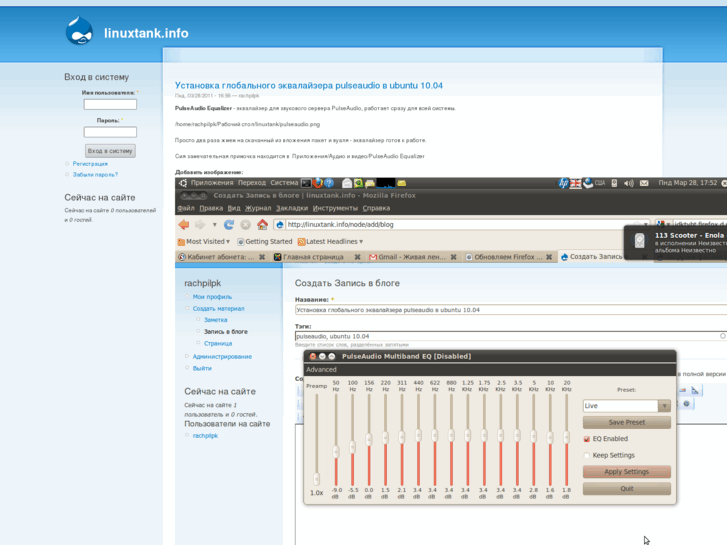Open the blog post title about pulseaudio equalizer
The image size is (727, 545).
[309, 85]
